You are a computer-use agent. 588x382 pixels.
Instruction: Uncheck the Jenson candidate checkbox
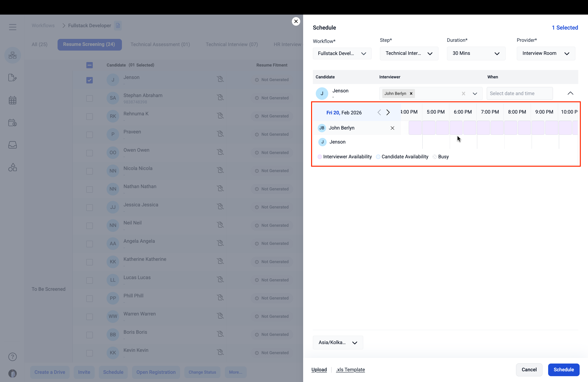pyautogui.click(x=89, y=80)
